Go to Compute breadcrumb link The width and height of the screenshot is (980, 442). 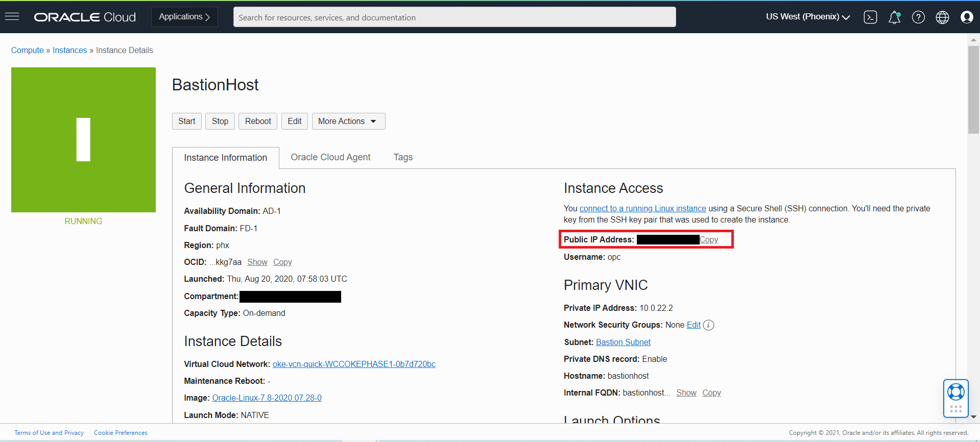tap(28, 50)
